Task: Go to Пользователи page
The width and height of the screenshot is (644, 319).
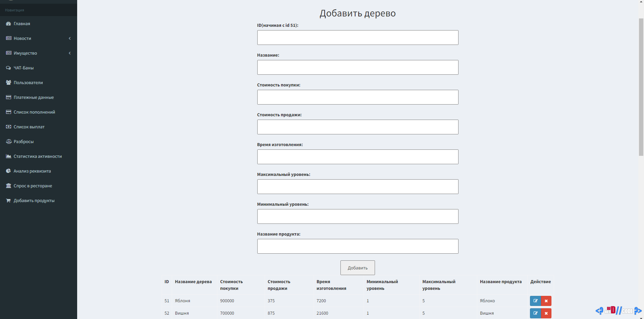Action: 39,83
